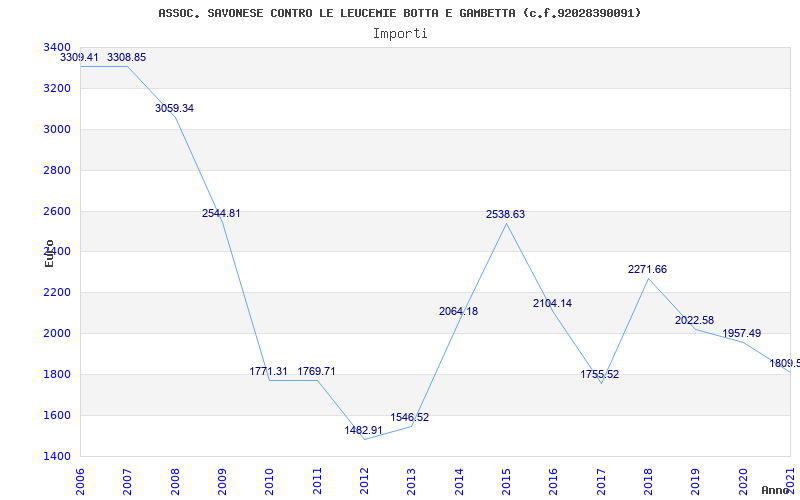This screenshot has height=500, width=800.
Task: Click the 2019 x-axis label
Action: pyautogui.click(x=696, y=482)
